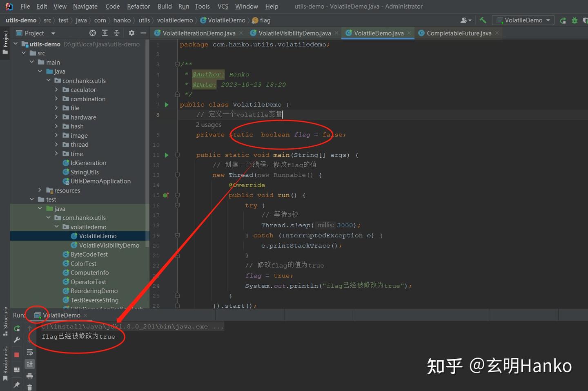Screen dimensions: 588x391
Task: Toggle soft-wrap in the run console
Action: point(29,352)
